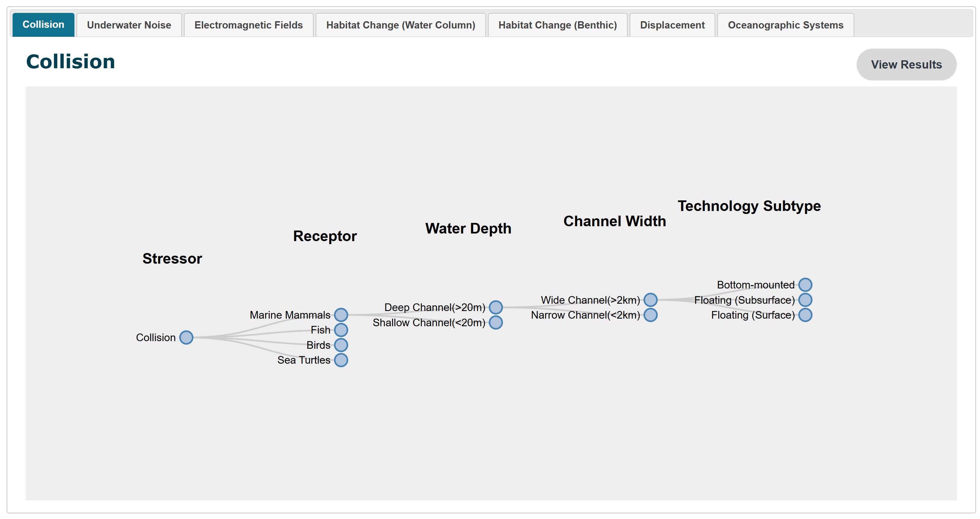The width and height of the screenshot is (980, 519).
Task: Open the Electromagnetic Fields tab
Action: coord(248,25)
